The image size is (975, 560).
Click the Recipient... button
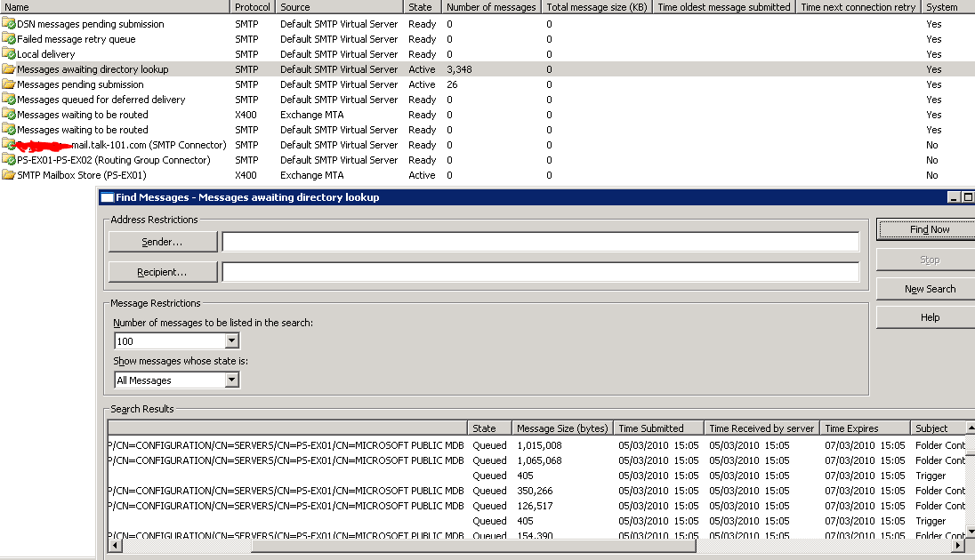click(x=162, y=272)
